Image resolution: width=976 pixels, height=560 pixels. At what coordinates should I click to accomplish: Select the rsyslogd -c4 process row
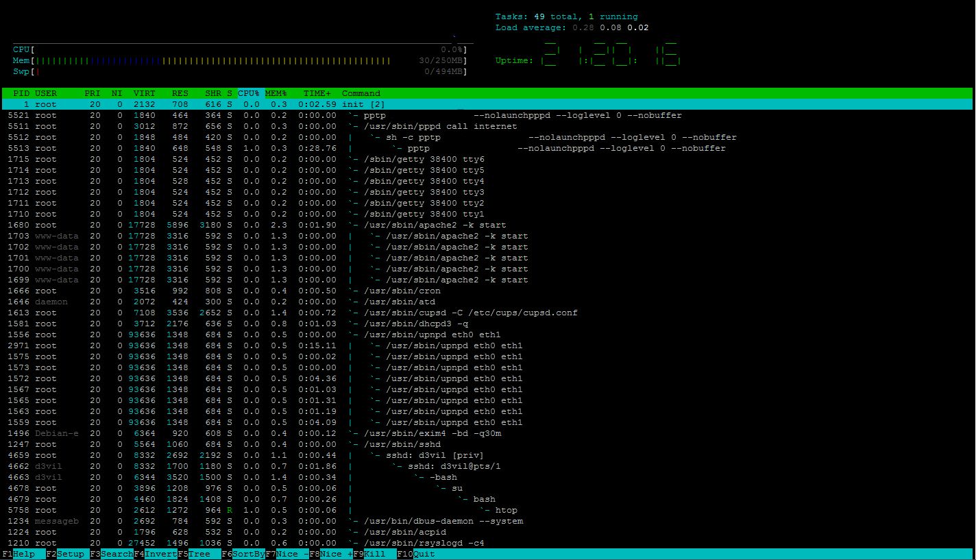click(x=487, y=543)
